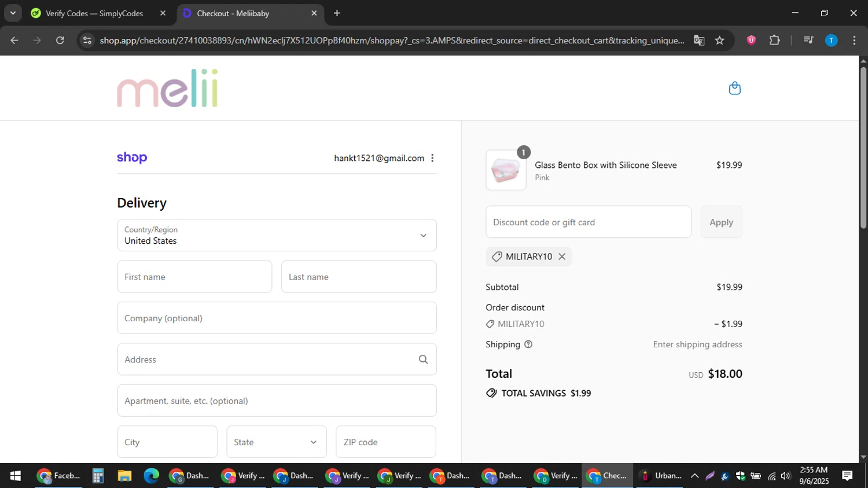This screenshot has width=868, height=488.
Task: Switch to Verify Codes — SimplyCodes tab
Action: tap(98, 13)
